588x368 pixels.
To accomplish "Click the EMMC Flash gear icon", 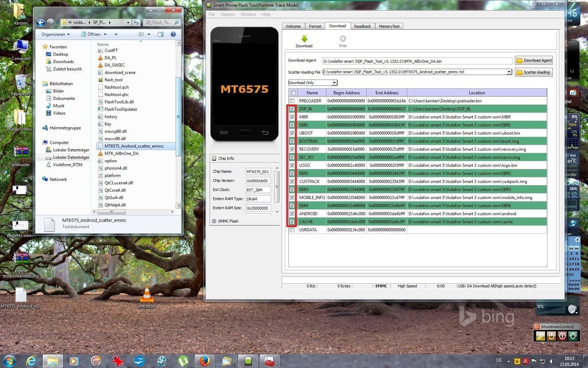I will [214, 221].
